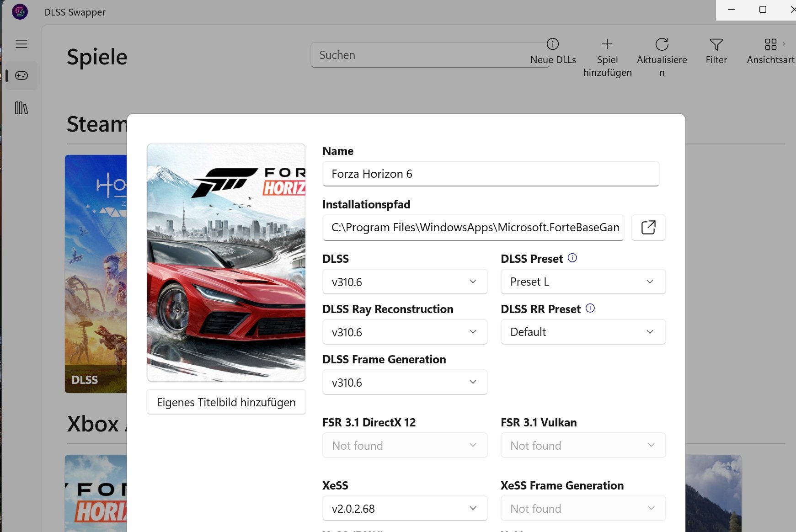Click info icon next to DLSS RR Preset
This screenshot has height=532, width=796.
pyautogui.click(x=590, y=308)
